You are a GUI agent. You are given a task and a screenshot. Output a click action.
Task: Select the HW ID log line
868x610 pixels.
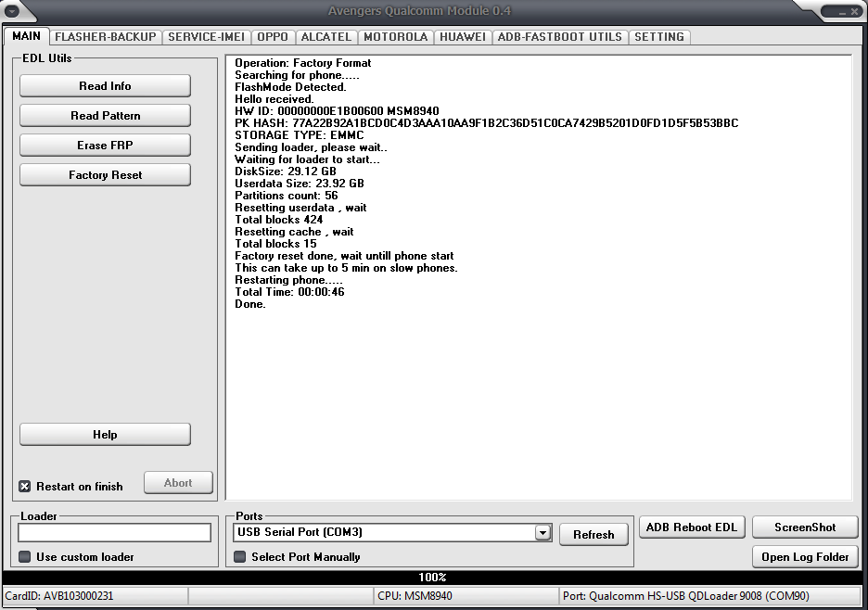tap(337, 110)
